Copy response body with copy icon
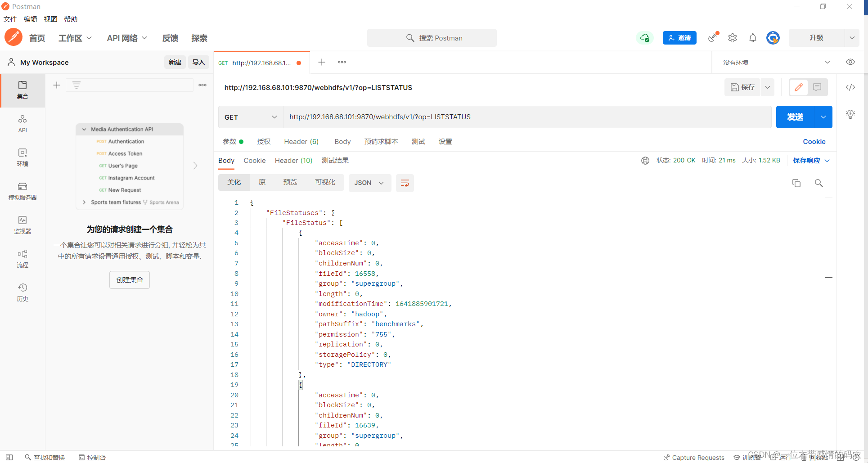This screenshot has width=868, height=463. (x=796, y=183)
